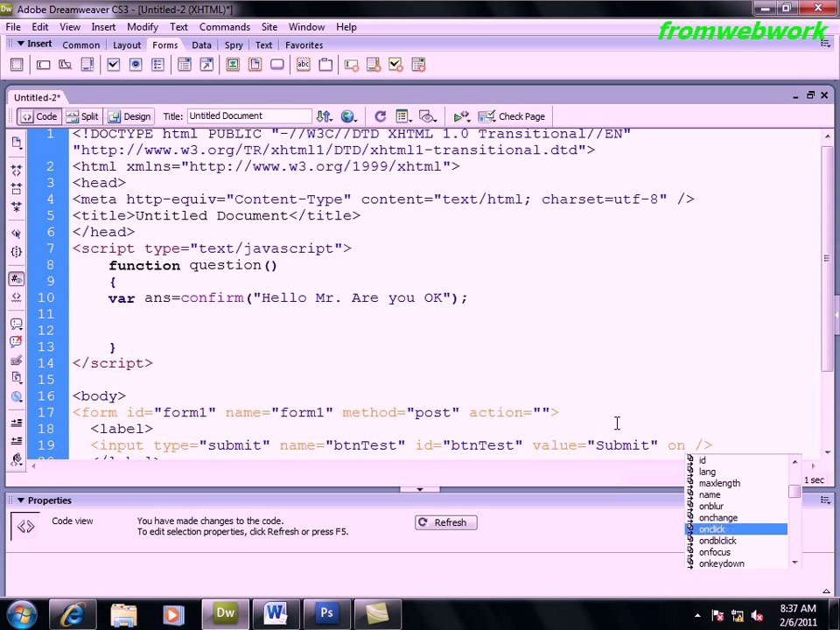Insert a Checkbox form object

[114, 65]
